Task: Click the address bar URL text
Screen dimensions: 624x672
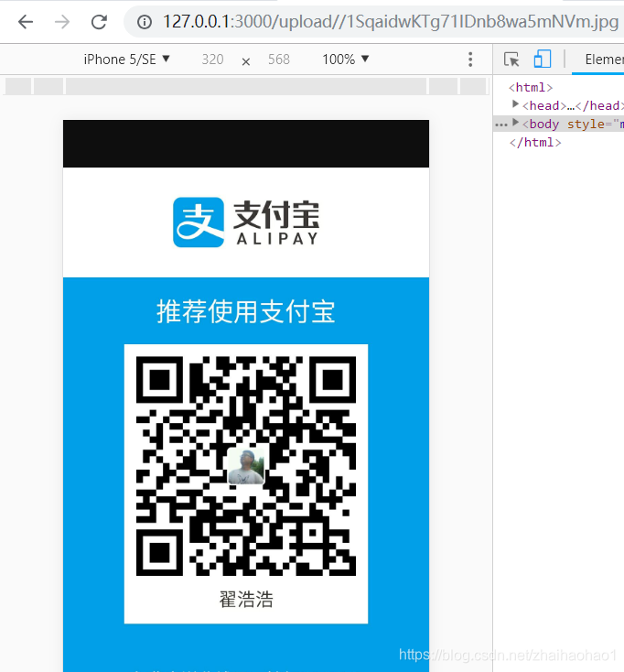Action: point(391,21)
